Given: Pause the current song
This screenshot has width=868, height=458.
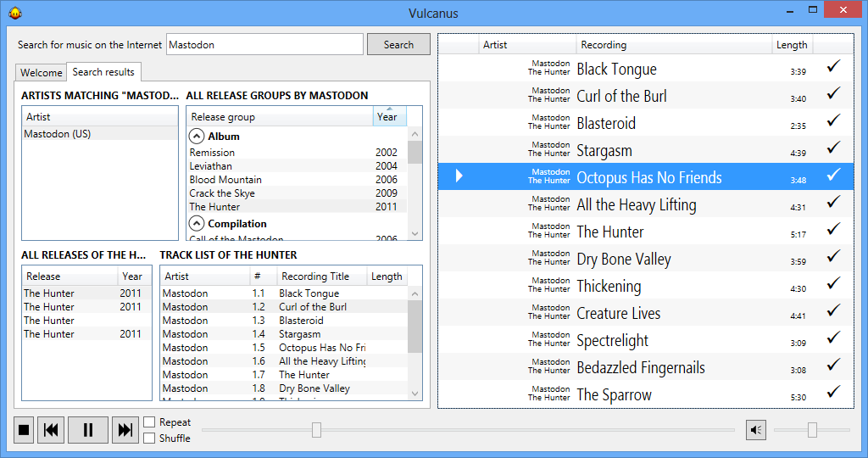Looking at the screenshot, I should coord(88,430).
